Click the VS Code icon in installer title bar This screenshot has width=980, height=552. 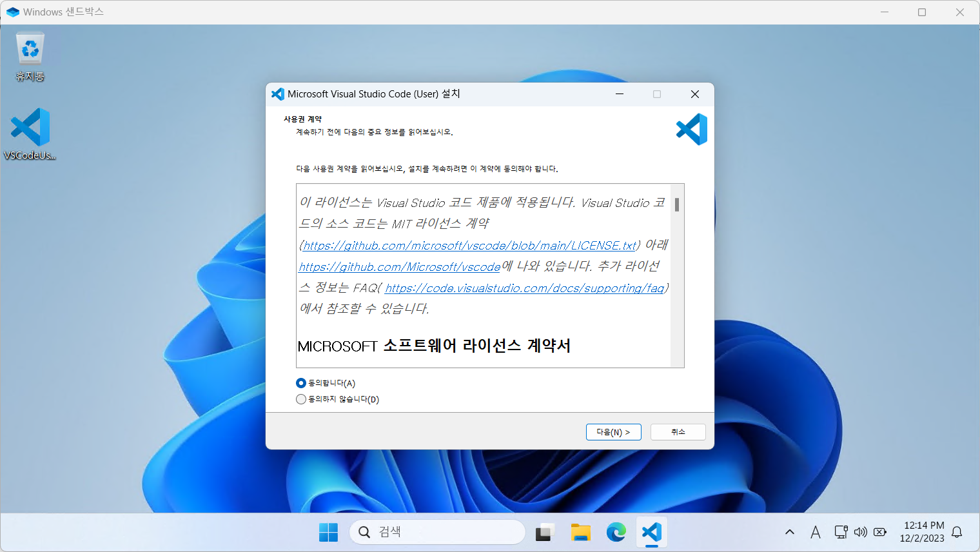pyautogui.click(x=278, y=94)
